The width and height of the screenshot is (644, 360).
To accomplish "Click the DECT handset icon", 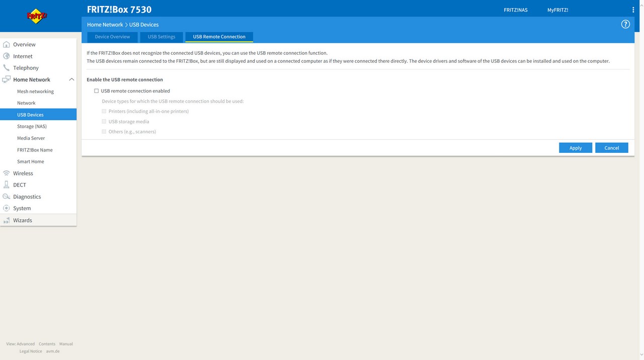I will [7, 185].
